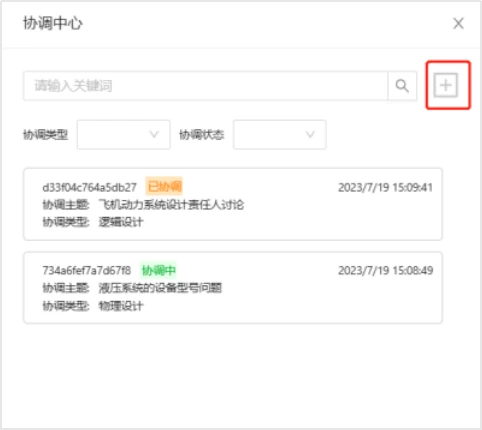
Task: Select ID 734a6fef7a7d67f8
Action: [x=87, y=270]
